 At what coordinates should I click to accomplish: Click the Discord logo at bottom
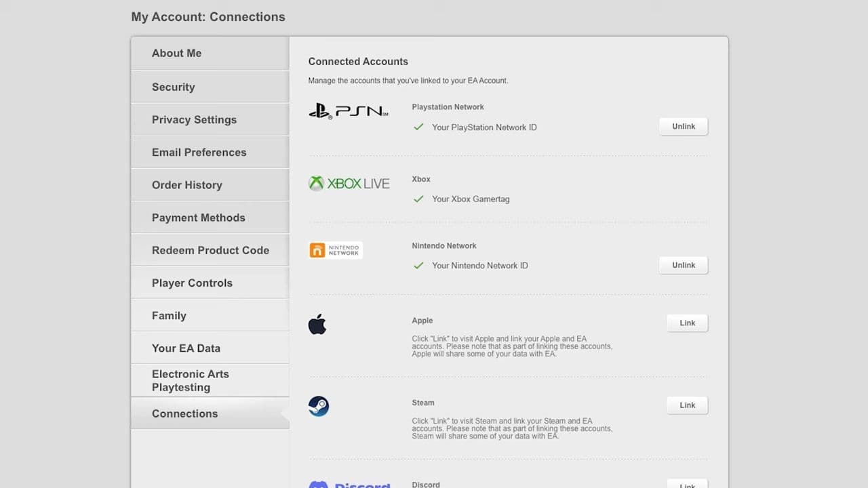coord(349,484)
